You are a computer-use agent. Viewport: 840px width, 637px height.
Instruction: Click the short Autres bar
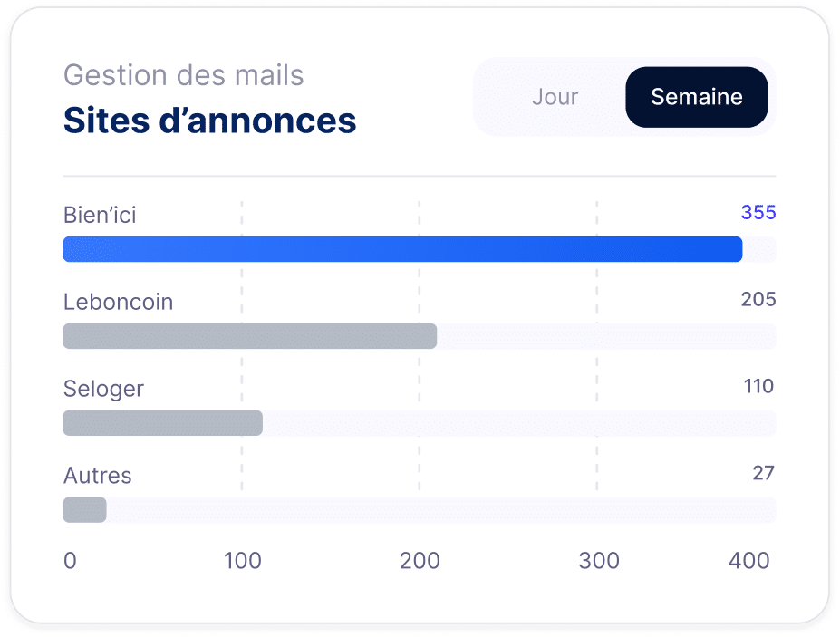(x=84, y=510)
